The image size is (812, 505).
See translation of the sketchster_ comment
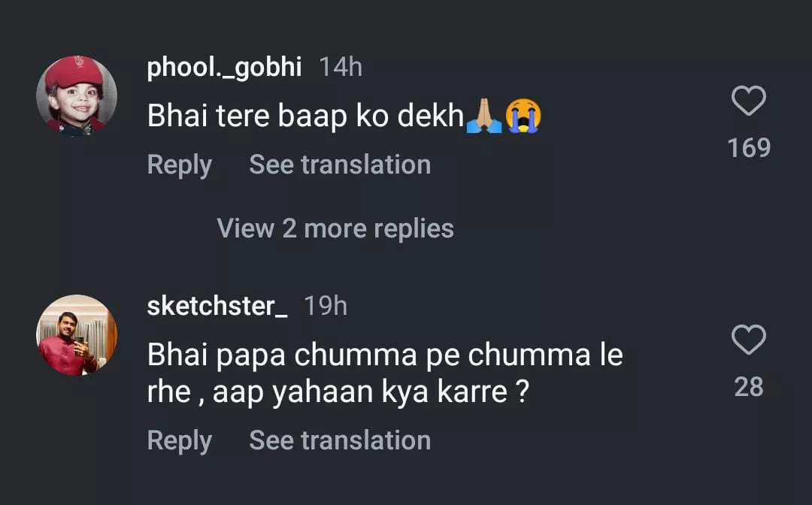click(340, 440)
